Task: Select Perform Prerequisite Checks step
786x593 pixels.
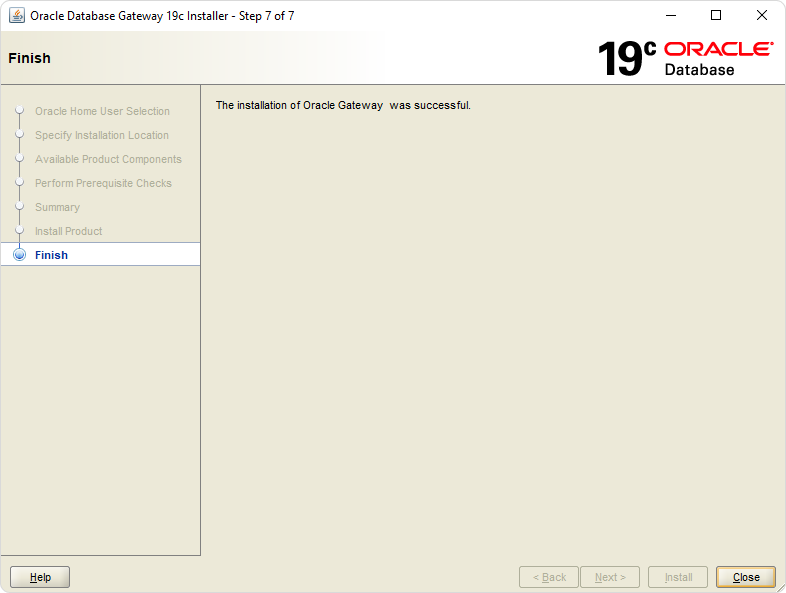Action: coord(103,183)
